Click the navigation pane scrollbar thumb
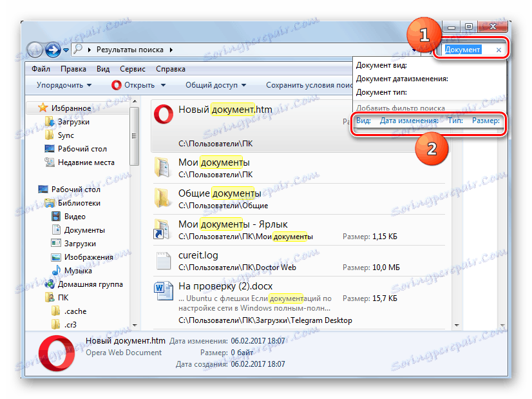 tap(135, 136)
